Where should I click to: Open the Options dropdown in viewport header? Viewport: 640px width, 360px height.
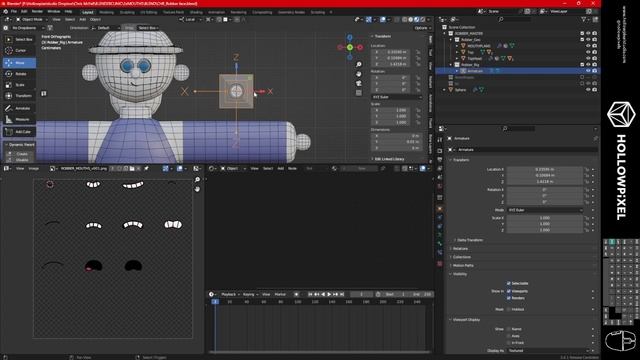422,28
